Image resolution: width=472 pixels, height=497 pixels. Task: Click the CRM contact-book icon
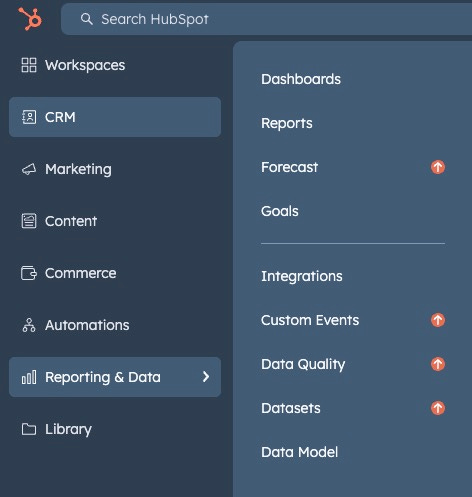29,117
